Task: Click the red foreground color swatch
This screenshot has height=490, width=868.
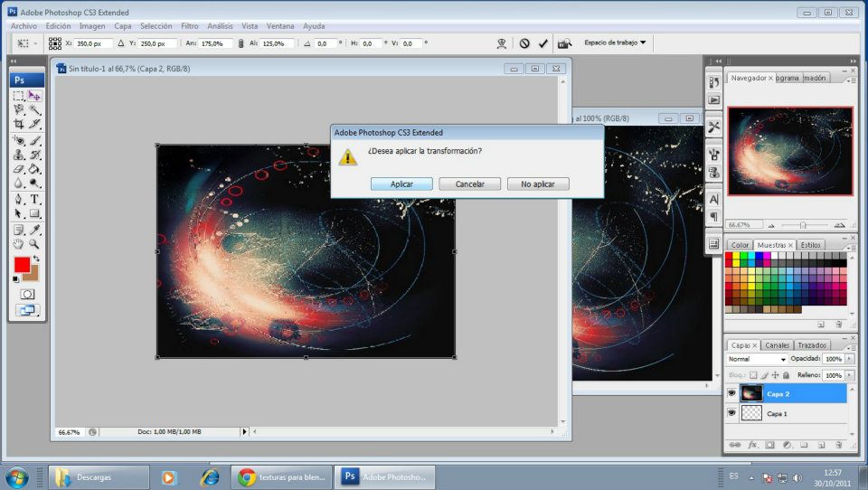Action: [22, 265]
